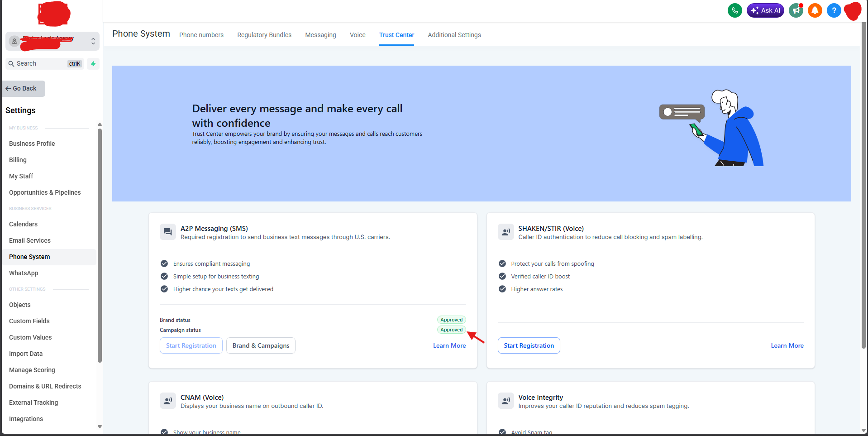Click the Ensures compliant messaging checkmark

pyautogui.click(x=164, y=264)
